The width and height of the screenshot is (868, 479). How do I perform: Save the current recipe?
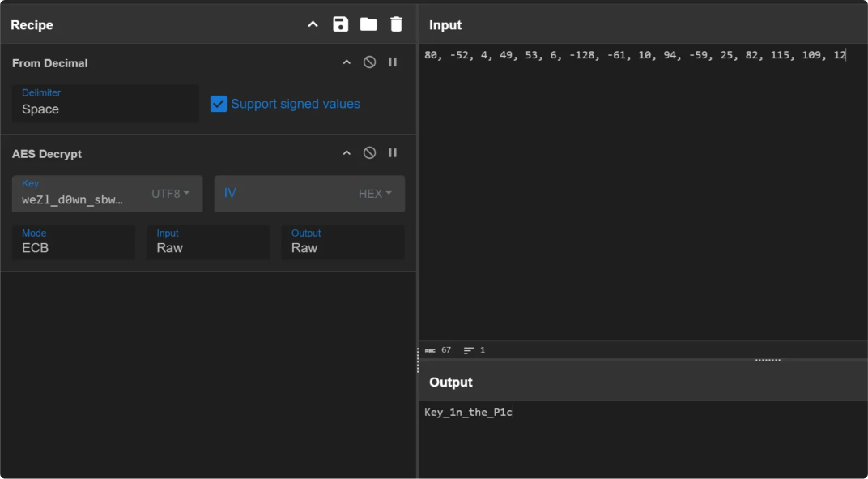[x=340, y=24]
